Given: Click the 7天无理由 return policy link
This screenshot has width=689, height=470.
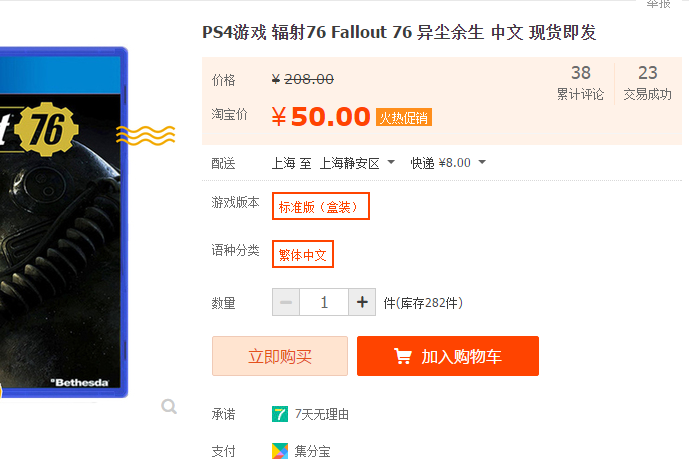Looking at the screenshot, I should pyautogui.click(x=322, y=414).
